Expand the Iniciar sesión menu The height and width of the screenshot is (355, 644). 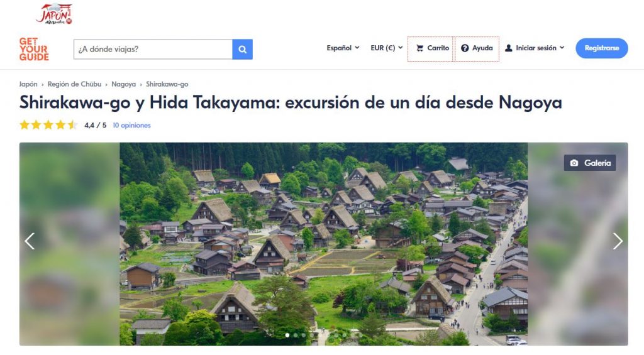[535, 48]
